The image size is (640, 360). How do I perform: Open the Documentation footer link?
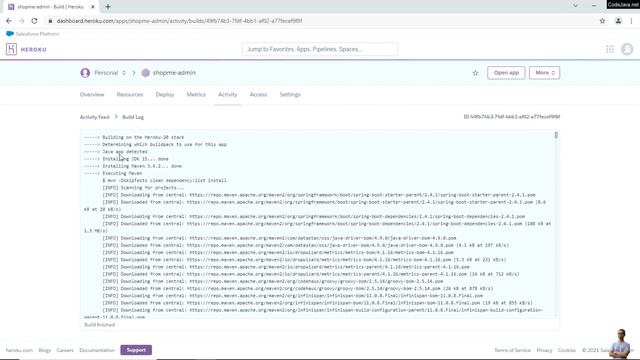click(x=97, y=350)
